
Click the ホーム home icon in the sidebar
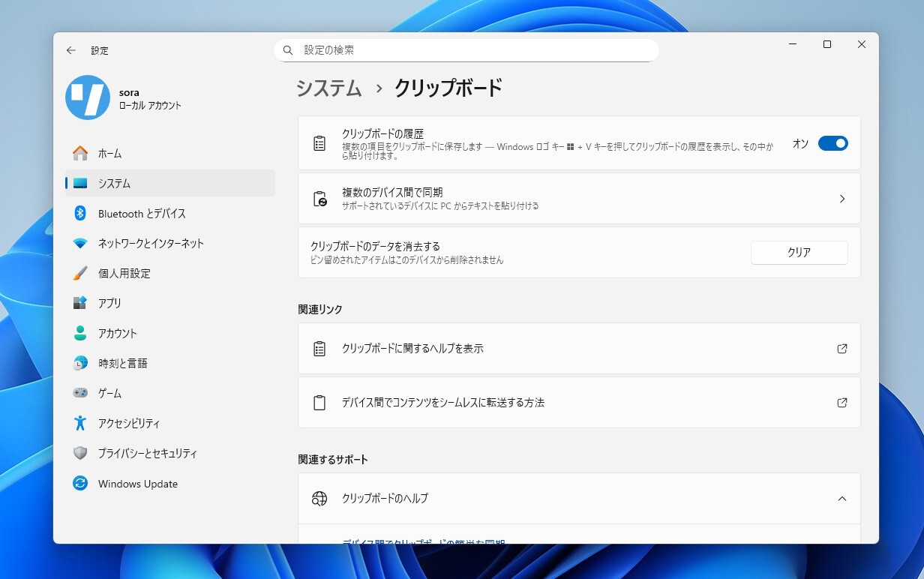tap(80, 153)
